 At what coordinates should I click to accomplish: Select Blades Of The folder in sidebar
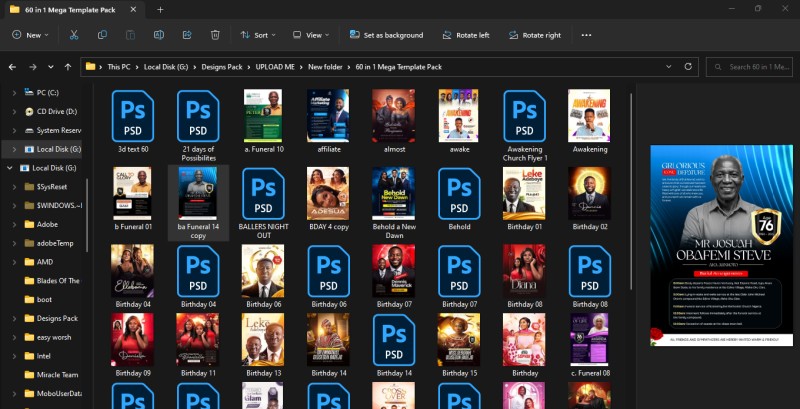click(x=52, y=280)
